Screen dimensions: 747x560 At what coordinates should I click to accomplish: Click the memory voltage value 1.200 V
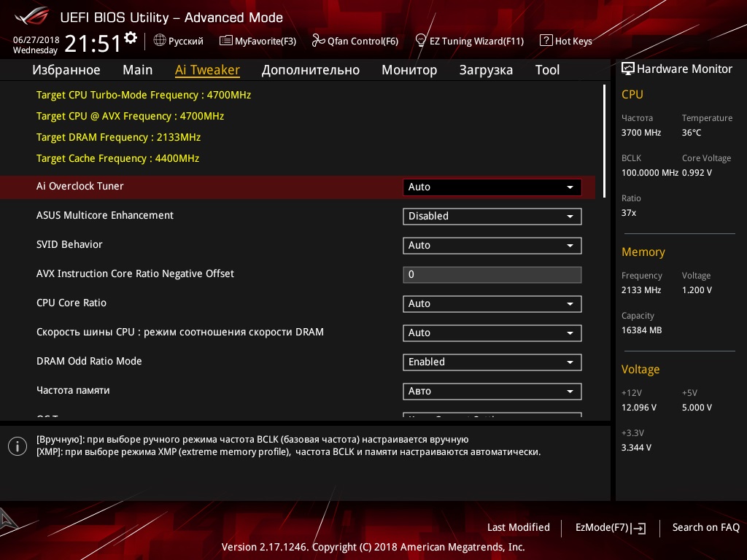click(x=697, y=289)
